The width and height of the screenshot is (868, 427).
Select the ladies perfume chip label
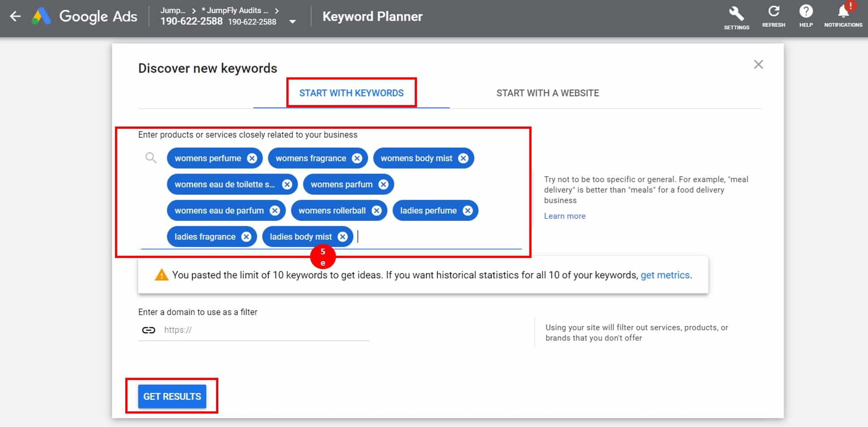(428, 211)
